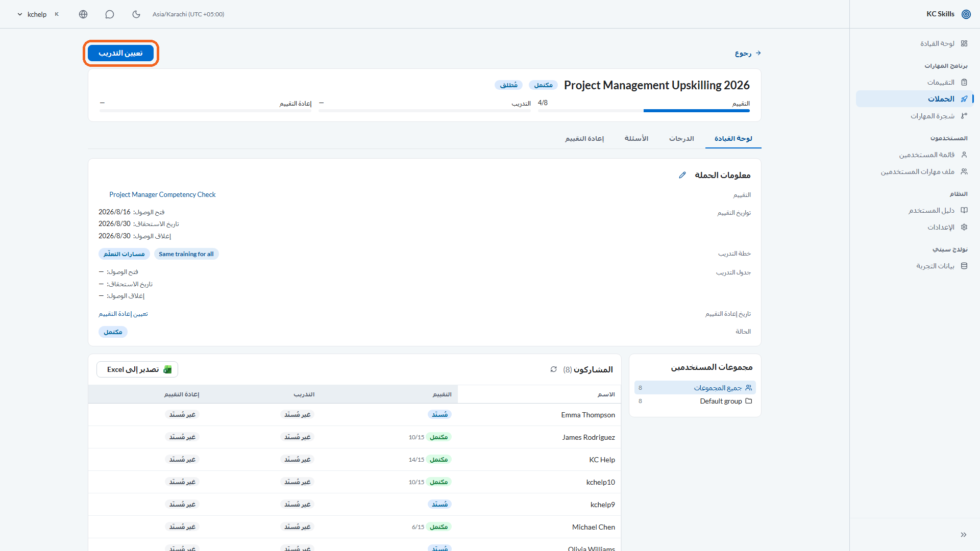
Task: Click kchelp10 participant row name
Action: pyautogui.click(x=601, y=482)
